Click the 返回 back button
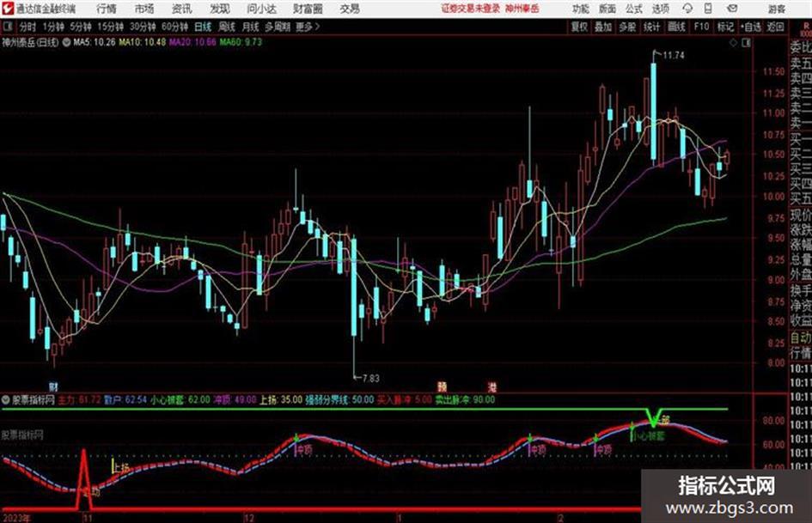Viewport: 812px width, 523px height. pos(775,27)
